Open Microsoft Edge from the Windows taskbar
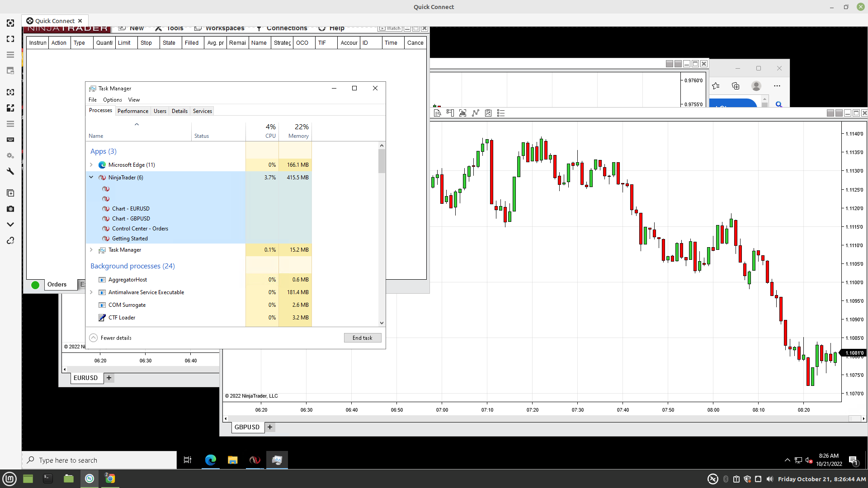The image size is (868, 488). click(211, 460)
